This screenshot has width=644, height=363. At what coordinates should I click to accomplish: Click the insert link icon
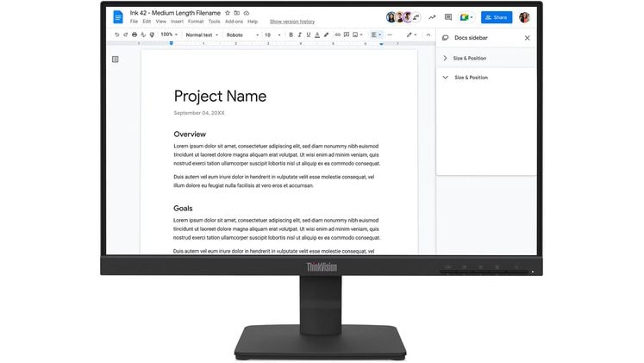(337, 35)
